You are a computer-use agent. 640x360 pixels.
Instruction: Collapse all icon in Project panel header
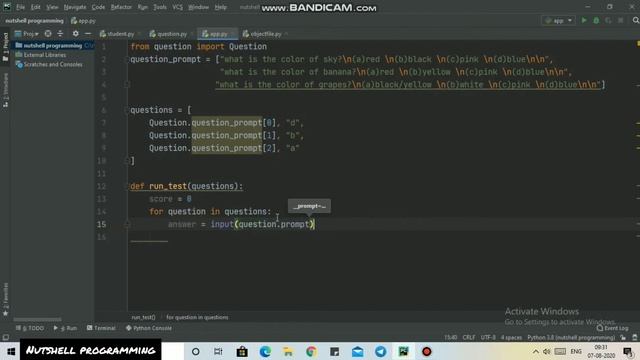coord(60,34)
